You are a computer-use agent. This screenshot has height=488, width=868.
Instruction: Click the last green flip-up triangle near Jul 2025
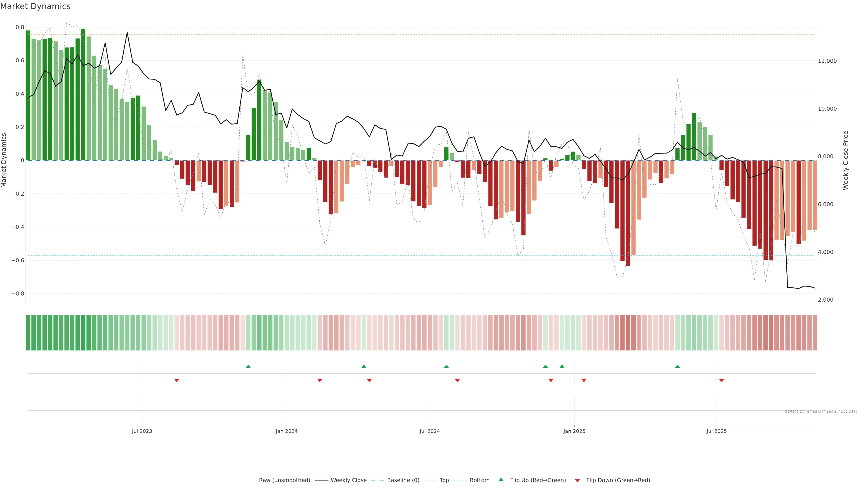pos(677,366)
